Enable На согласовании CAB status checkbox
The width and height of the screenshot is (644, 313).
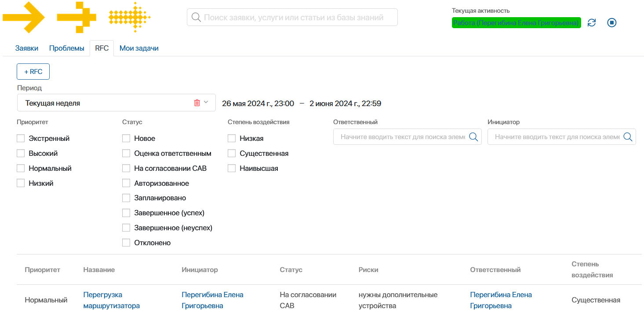[126, 168]
